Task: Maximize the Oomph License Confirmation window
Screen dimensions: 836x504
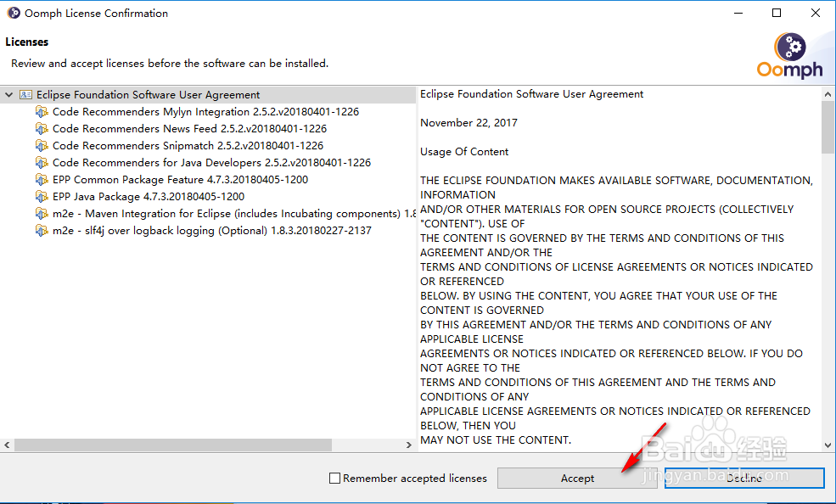Action: [x=777, y=13]
